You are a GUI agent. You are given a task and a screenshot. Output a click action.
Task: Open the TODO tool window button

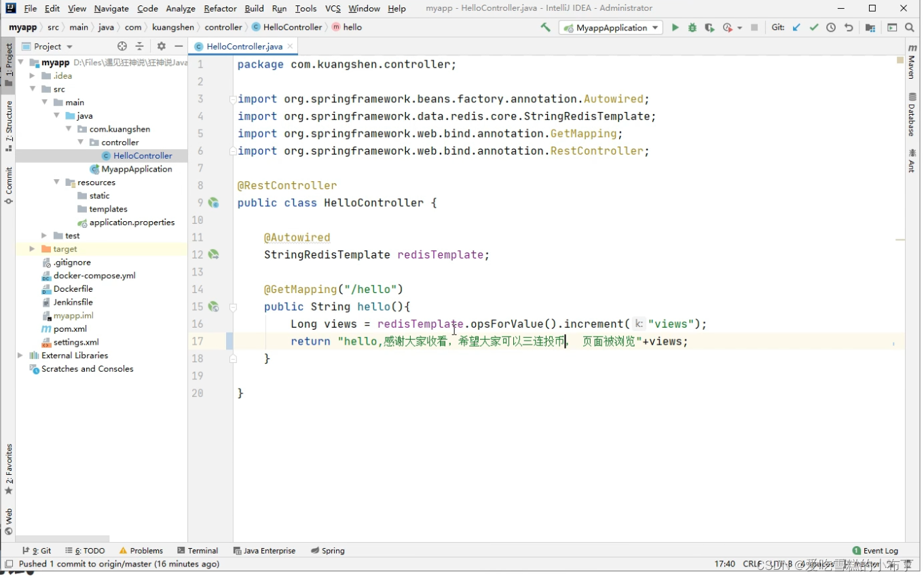(85, 551)
